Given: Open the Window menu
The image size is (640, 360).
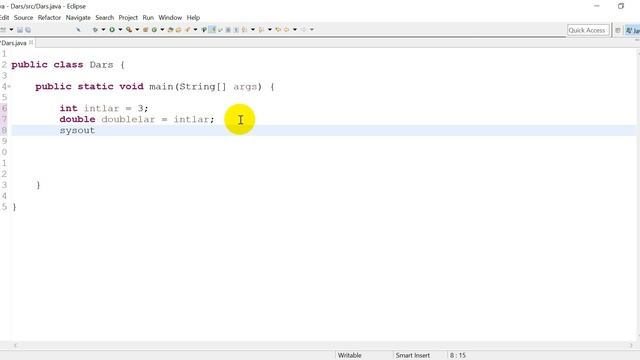Looking at the screenshot, I should click(170, 18).
